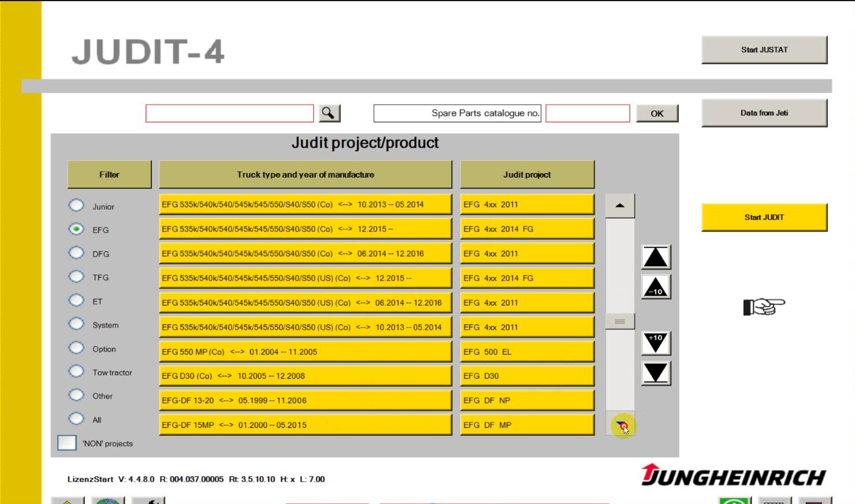Click the Filter header button
The image size is (855, 504).
coord(109,174)
